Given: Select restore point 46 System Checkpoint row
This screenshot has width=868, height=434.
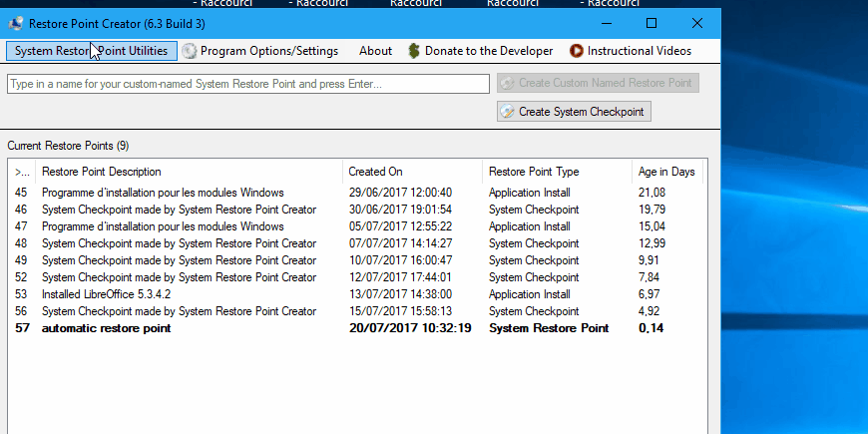Looking at the screenshot, I should pos(357,210).
